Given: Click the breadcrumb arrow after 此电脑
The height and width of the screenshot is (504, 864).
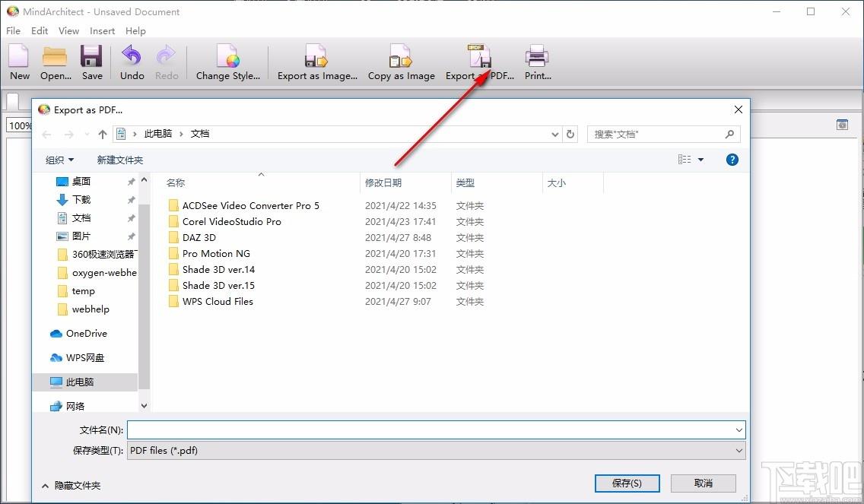Looking at the screenshot, I should coord(181,134).
